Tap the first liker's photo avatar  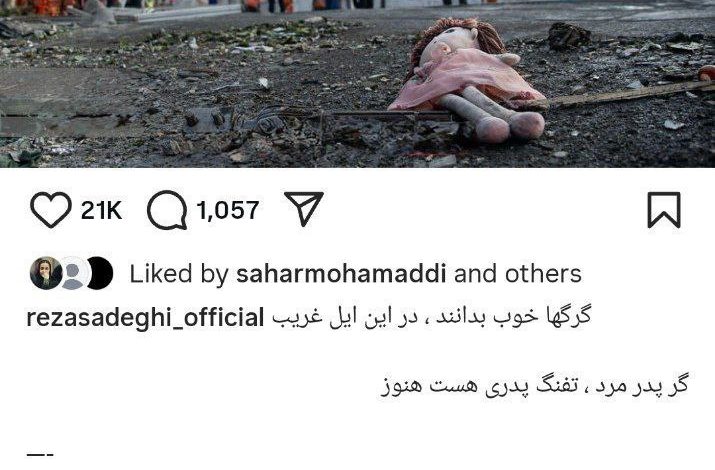(x=46, y=274)
